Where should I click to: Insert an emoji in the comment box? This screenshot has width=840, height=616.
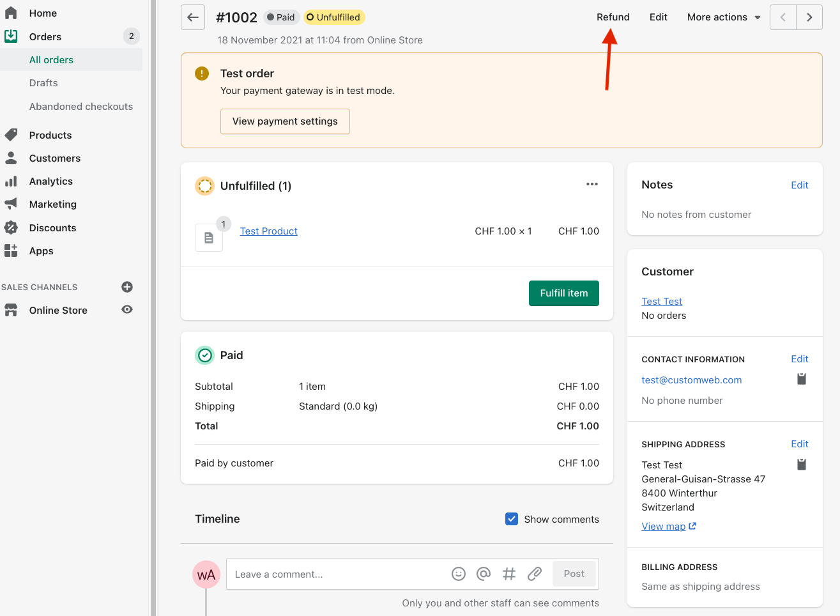(x=459, y=574)
